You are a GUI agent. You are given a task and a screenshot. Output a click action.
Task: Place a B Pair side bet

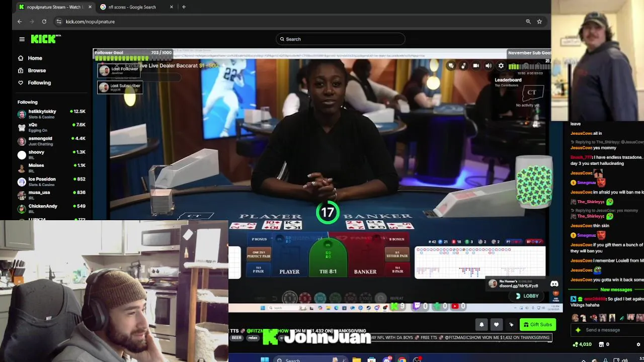coord(397,269)
